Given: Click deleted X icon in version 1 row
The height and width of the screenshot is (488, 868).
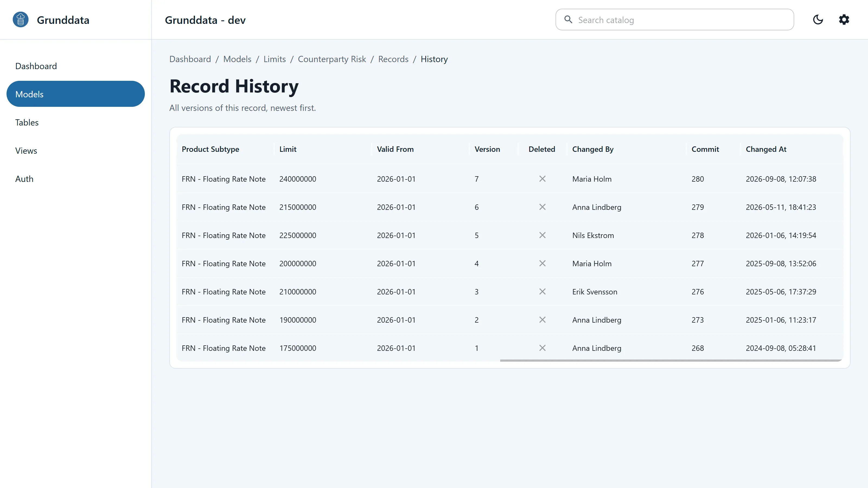Looking at the screenshot, I should pyautogui.click(x=542, y=348).
